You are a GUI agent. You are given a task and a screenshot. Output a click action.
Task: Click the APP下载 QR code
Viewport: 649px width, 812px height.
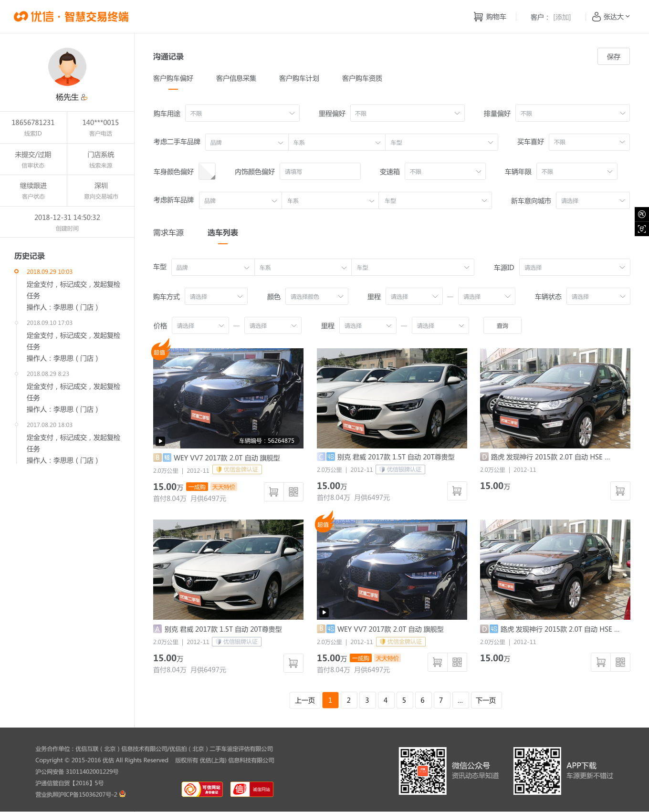coord(537,771)
